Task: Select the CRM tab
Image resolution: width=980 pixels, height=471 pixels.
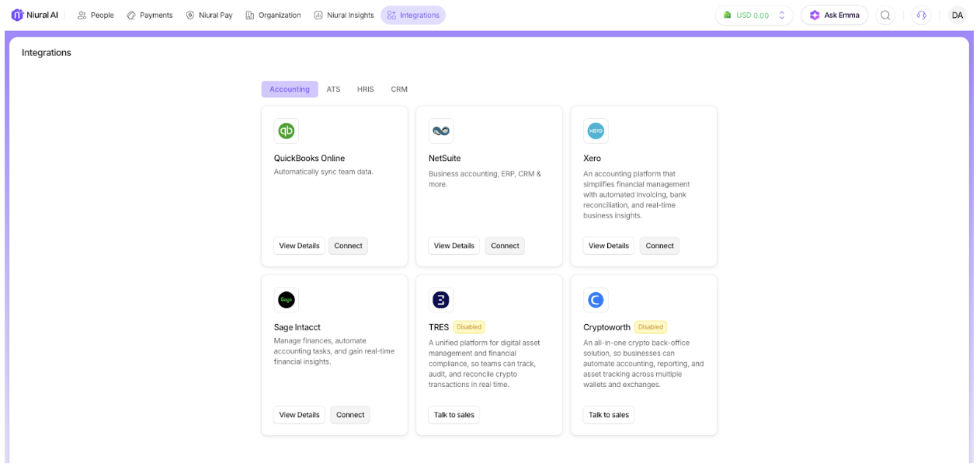Action: point(399,89)
